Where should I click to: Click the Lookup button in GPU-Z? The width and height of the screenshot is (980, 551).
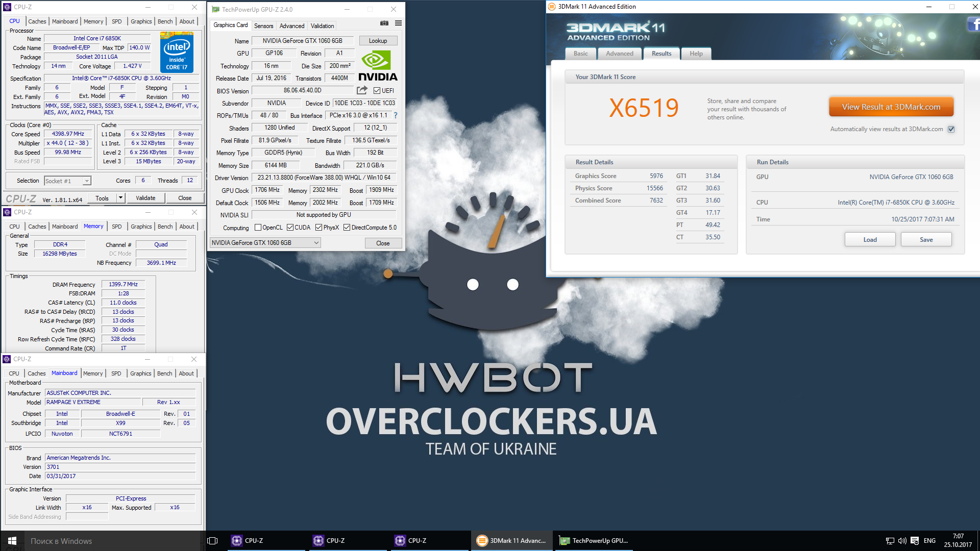pos(378,41)
